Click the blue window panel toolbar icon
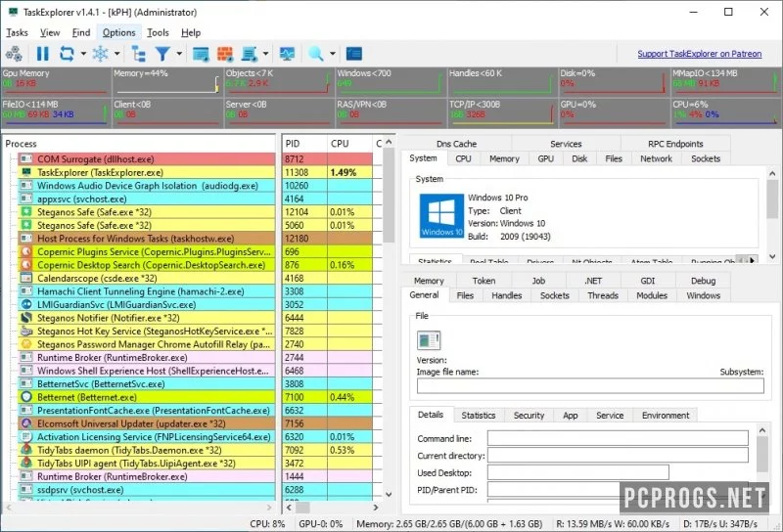The width and height of the screenshot is (783, 532). point(201,54)
